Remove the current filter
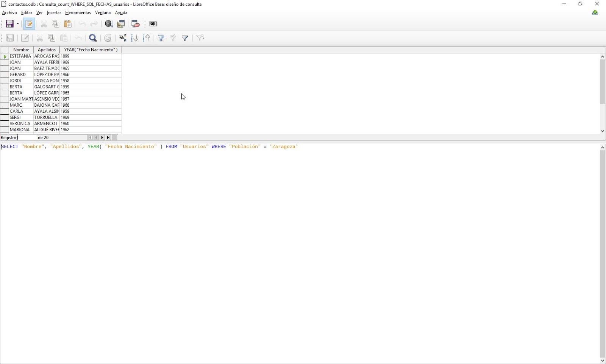Viewport: 606px width, 364px height. [x=200, y=38]
